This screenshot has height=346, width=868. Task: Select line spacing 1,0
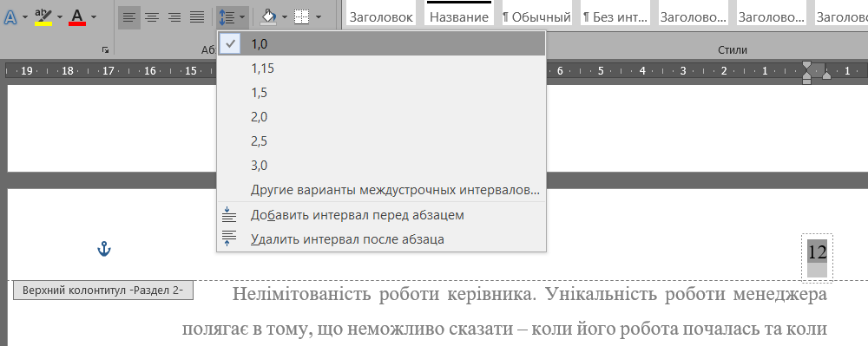(381, 43)
